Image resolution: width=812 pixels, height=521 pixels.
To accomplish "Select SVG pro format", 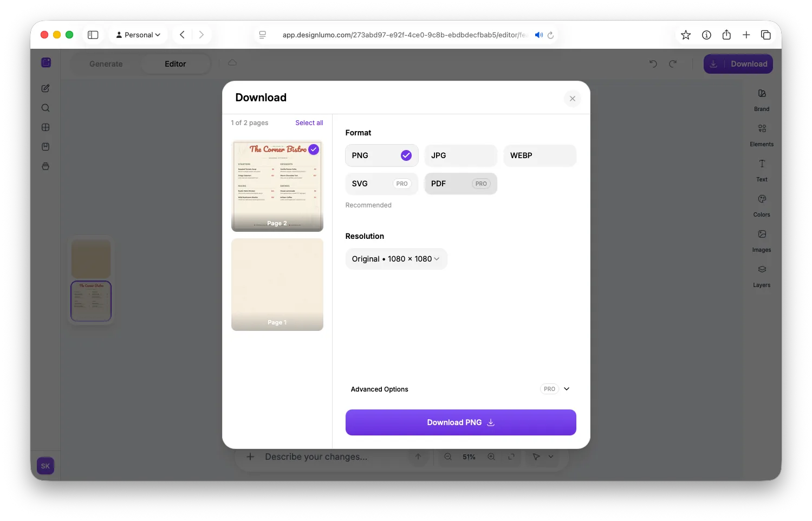I will pyautogui.click(x=381, y=184).
